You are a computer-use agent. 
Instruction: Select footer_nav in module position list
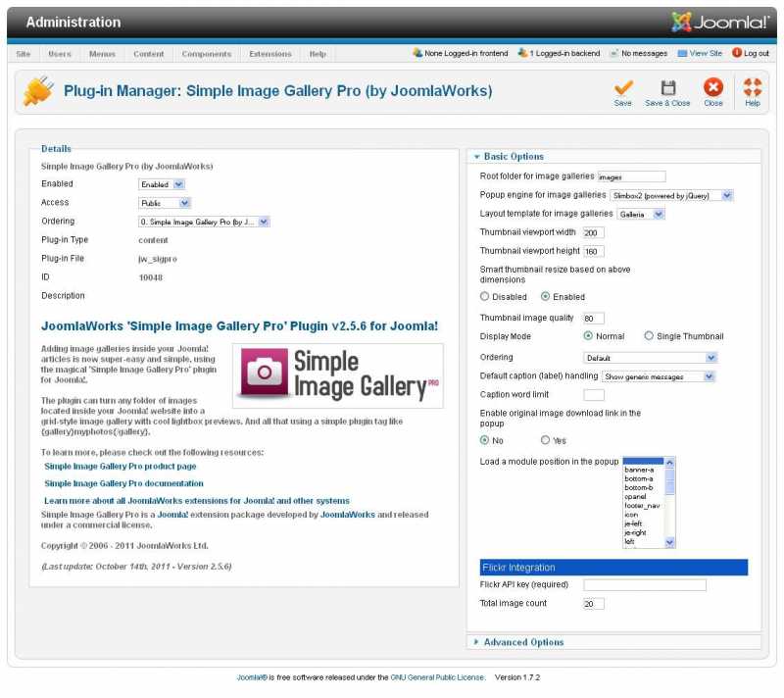[x=644, y=506]
